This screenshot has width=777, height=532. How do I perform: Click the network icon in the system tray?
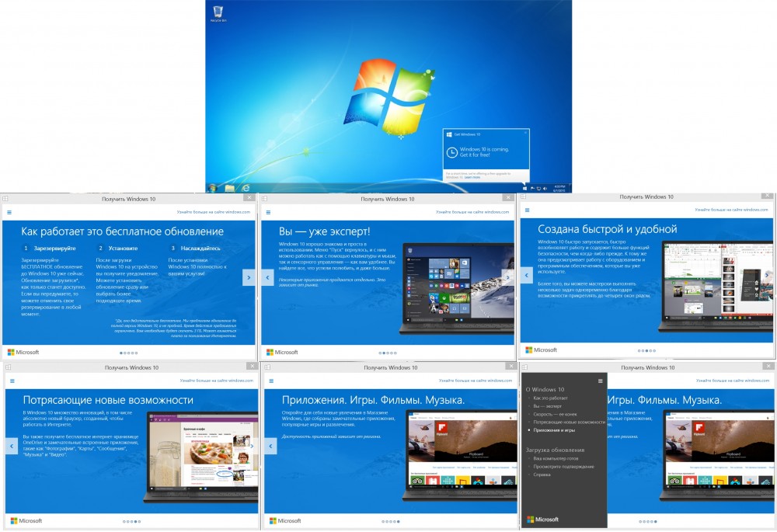[x=539, y=188]
